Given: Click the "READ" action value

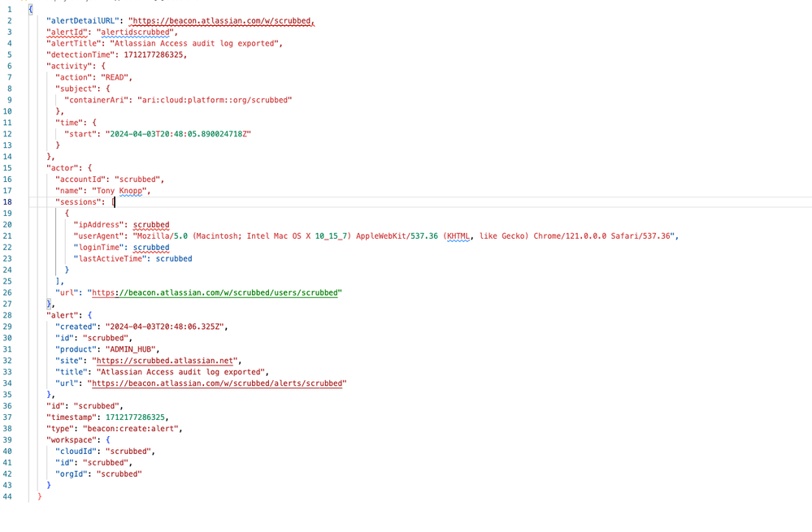Looking at the screenshot, I should (x=115, y=78).
